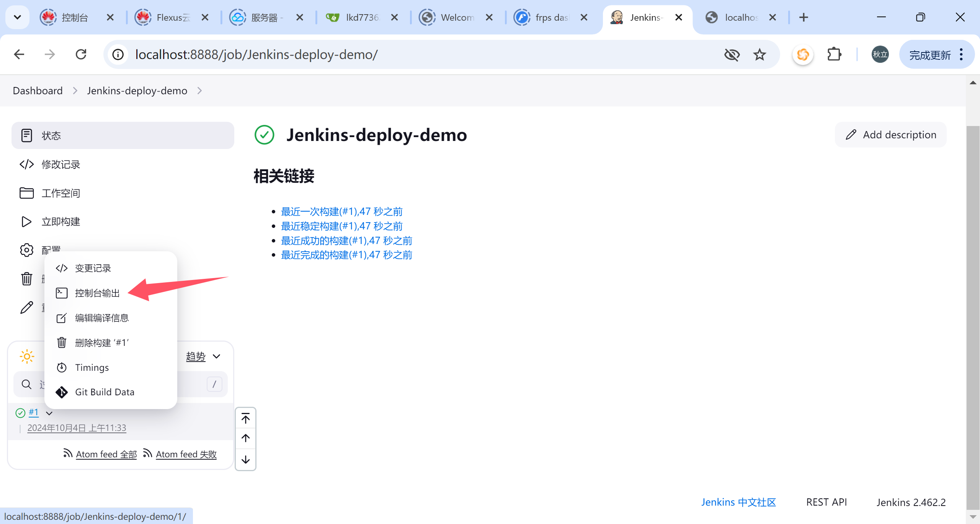This screenshot has width=980, height=524.
Task: Click the bookmark star icon in address bar
Action: pyautogui.click(x=759, y=55)
